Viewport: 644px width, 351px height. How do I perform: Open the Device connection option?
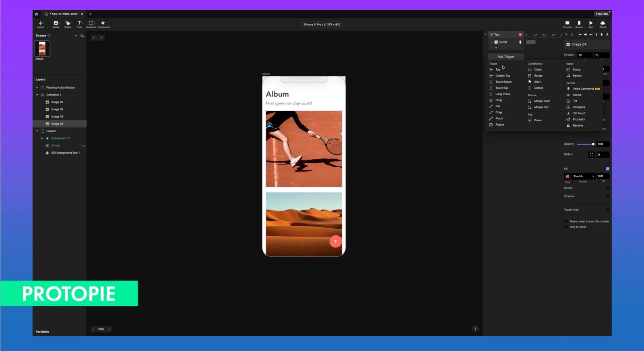click(579, 25)
